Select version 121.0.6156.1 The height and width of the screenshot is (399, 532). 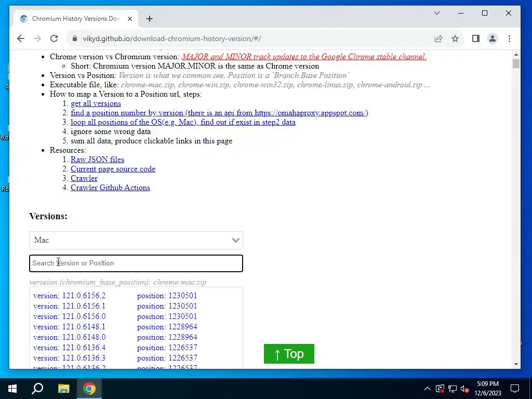[69, 306]
